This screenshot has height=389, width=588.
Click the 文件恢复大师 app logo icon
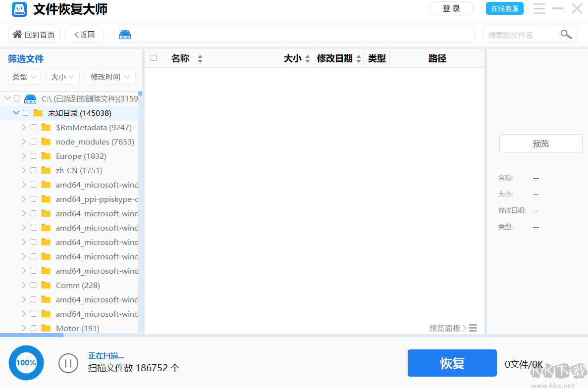click(18, 9)
